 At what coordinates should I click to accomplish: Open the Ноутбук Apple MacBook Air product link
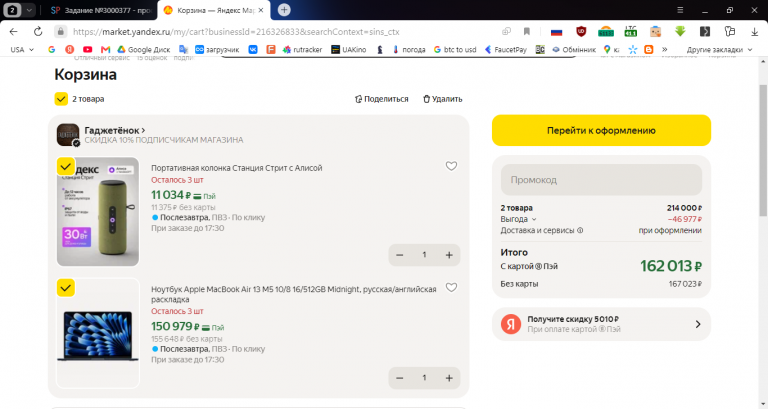(x=293, y=294)
